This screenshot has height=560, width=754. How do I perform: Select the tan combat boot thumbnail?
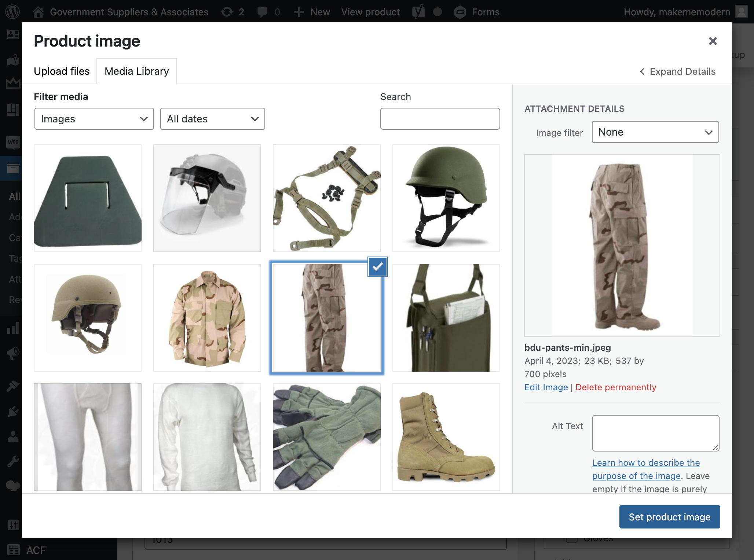tap(446, 437)
